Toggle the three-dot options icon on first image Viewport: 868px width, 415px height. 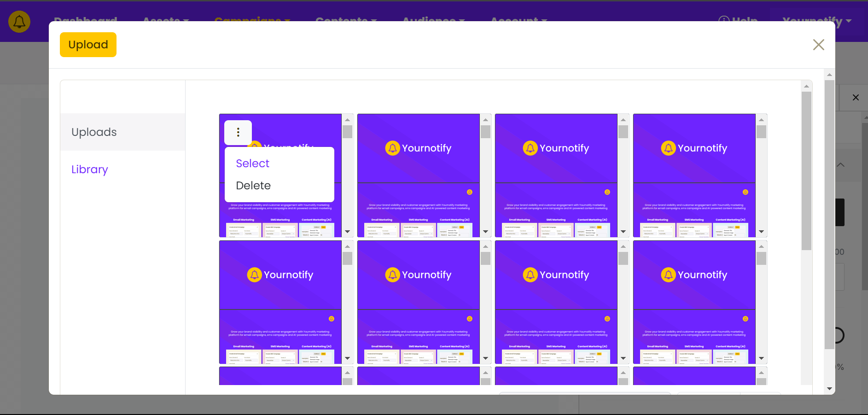tap(238, 133)
